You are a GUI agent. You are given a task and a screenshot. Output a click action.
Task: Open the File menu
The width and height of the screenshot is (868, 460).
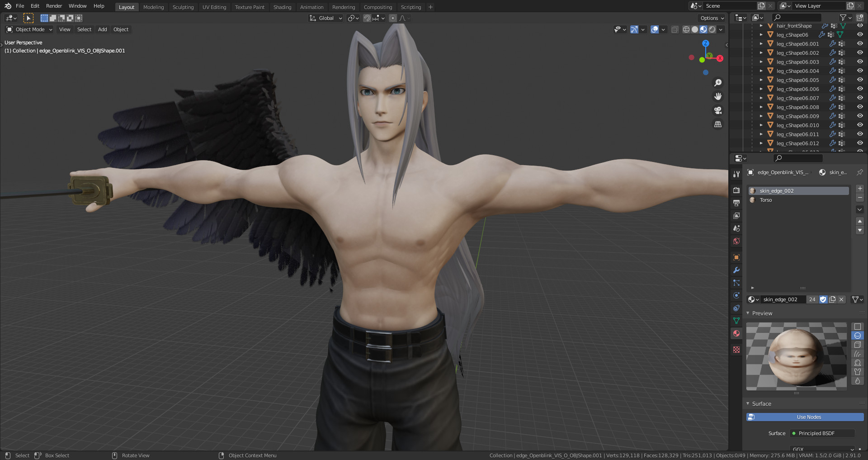tap(20, 6)
